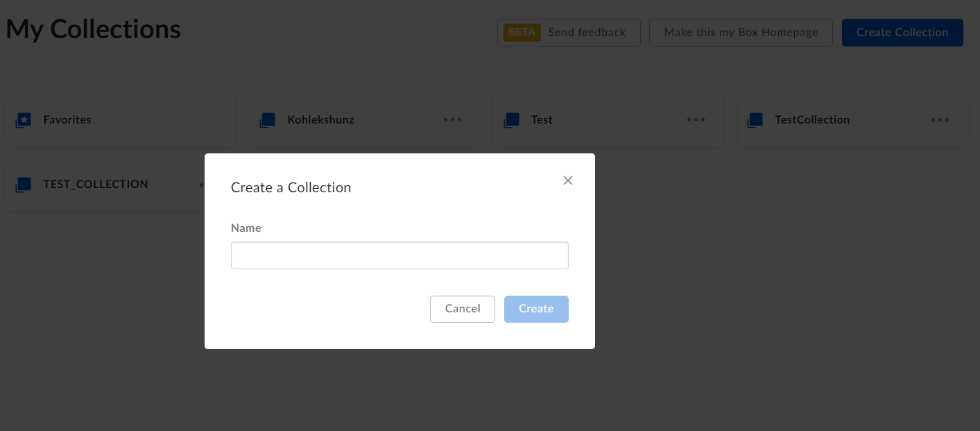This screenshot has height=431, width=980.
Task: Click the collection icon beside Favorites label
Action: [x=24, y=119]
